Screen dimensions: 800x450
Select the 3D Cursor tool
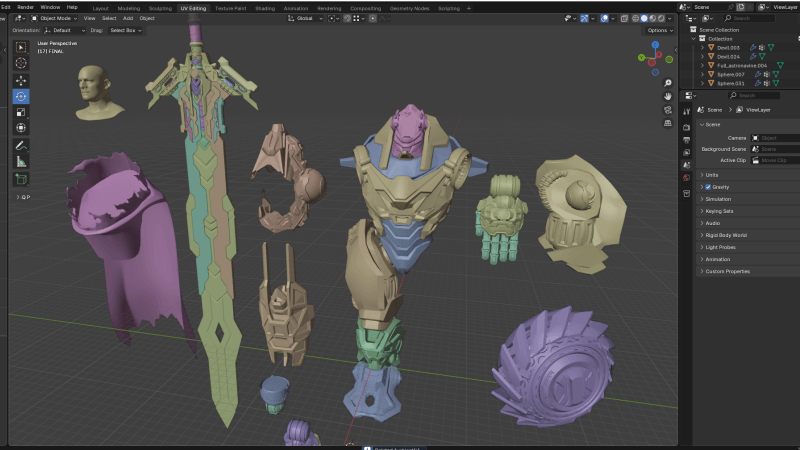(21, 62)
